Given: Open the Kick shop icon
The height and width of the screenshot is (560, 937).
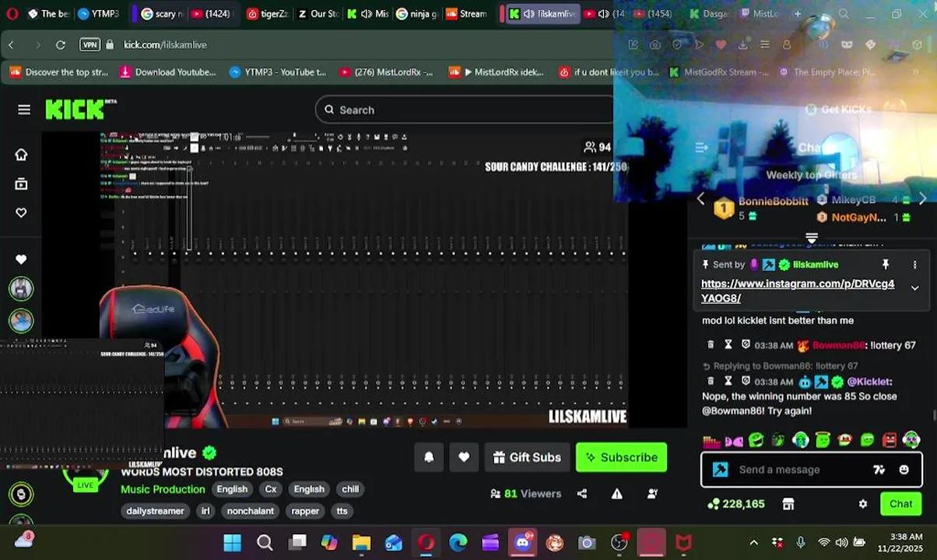Looking at the screenshot, I should pos(788,504).
